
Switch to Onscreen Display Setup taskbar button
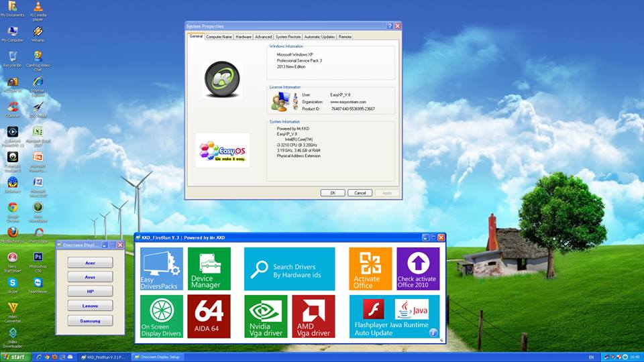click(x=158, y=357)
